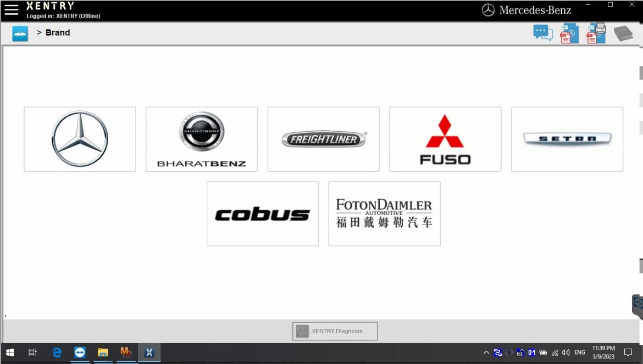643x364 pixels.
Task: Click the blue vehicle home icon
Action: pos(20,34)
